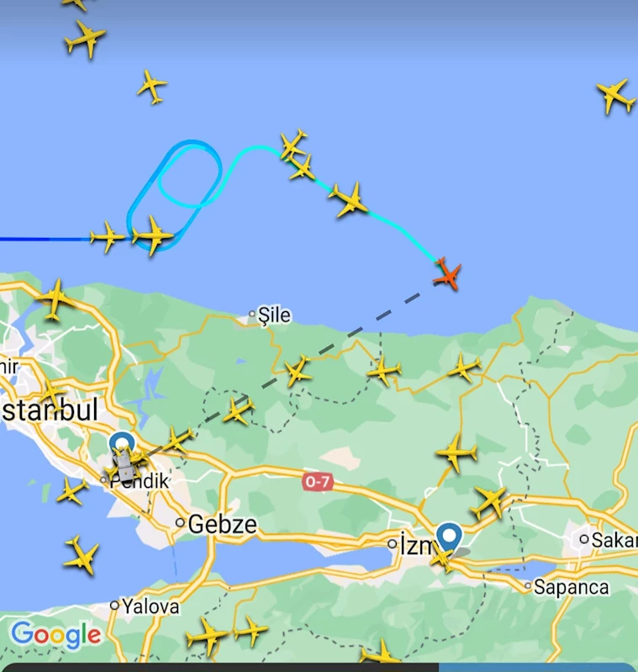Screen dimensions: 638x672
Task: Select the red highlighted aircraft over the sea
Action: coord(447,274)
